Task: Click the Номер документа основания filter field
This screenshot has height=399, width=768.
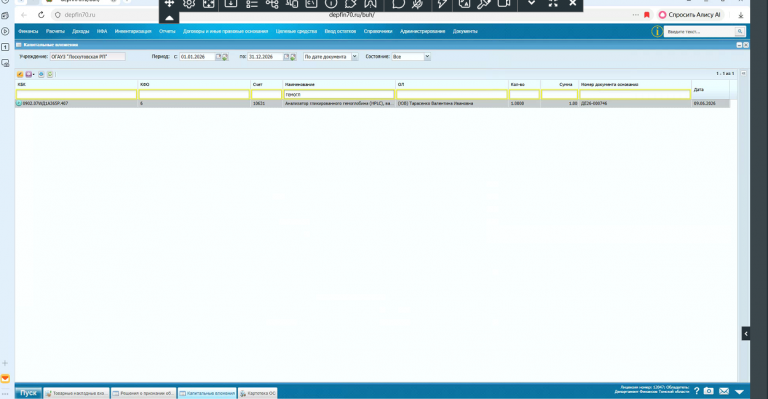Action: (x=635, y=94)
